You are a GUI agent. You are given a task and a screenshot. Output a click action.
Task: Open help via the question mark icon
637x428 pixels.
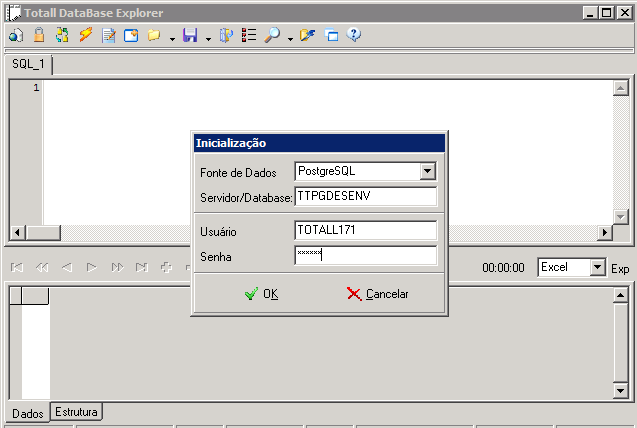coord(354,35)
